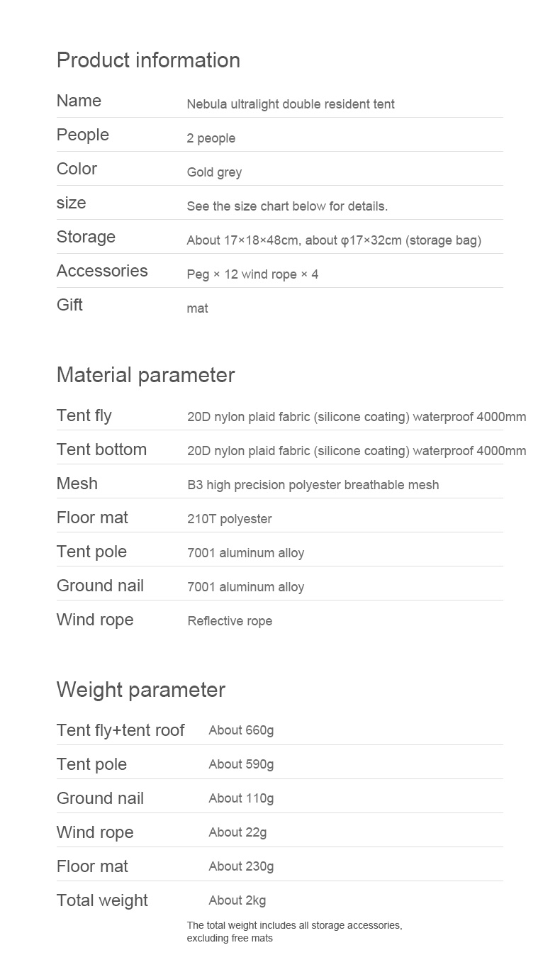Screen dimensions: 560x972
Task: Click the storage dimensions text
Action: tap(334, 240)
